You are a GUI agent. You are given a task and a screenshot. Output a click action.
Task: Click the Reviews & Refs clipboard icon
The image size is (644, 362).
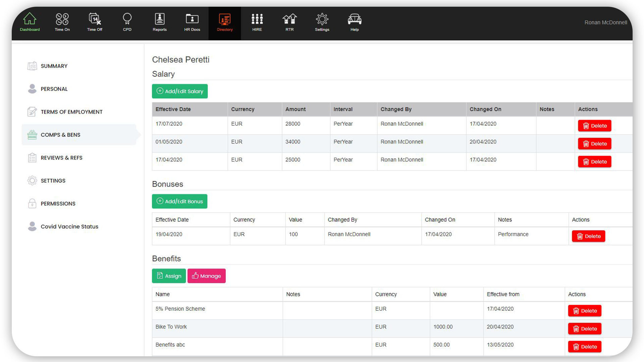(32, 158)
